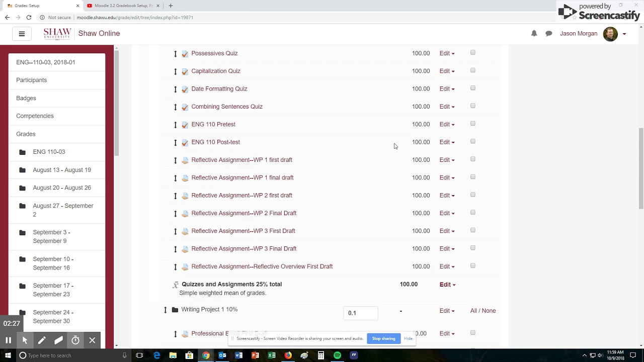The image size is (644, 362).
Task: Open the Calculator in the taskbar
Action: 320,355
